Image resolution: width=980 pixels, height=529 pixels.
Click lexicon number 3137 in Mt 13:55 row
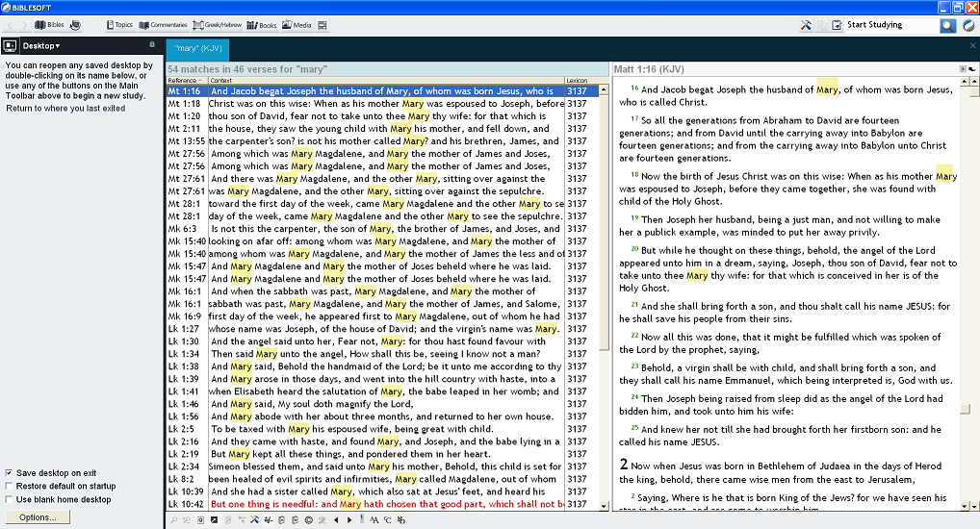point(577,141)
